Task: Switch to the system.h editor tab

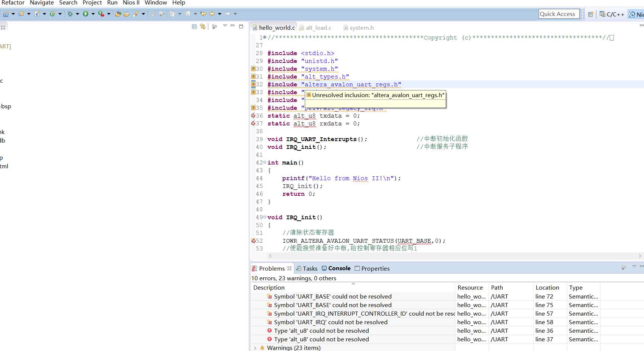Action: click(359, 28)
